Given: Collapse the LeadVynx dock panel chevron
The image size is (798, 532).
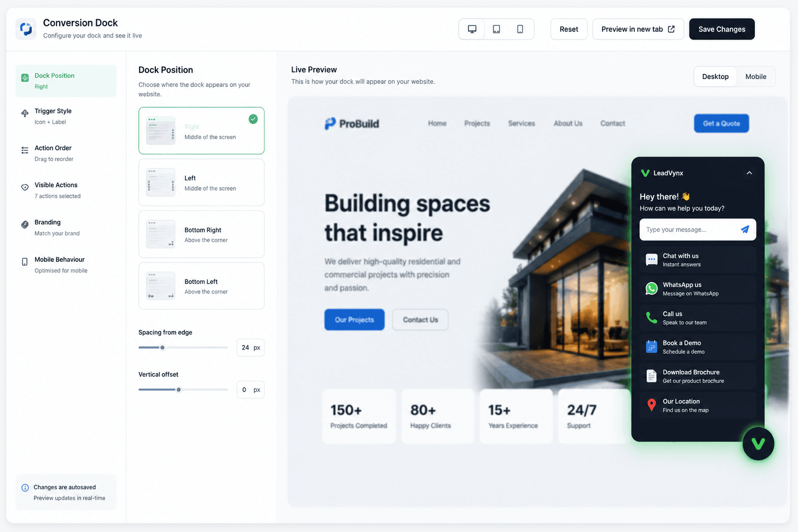Looking at the screenshot, I should tap(749, 173).
